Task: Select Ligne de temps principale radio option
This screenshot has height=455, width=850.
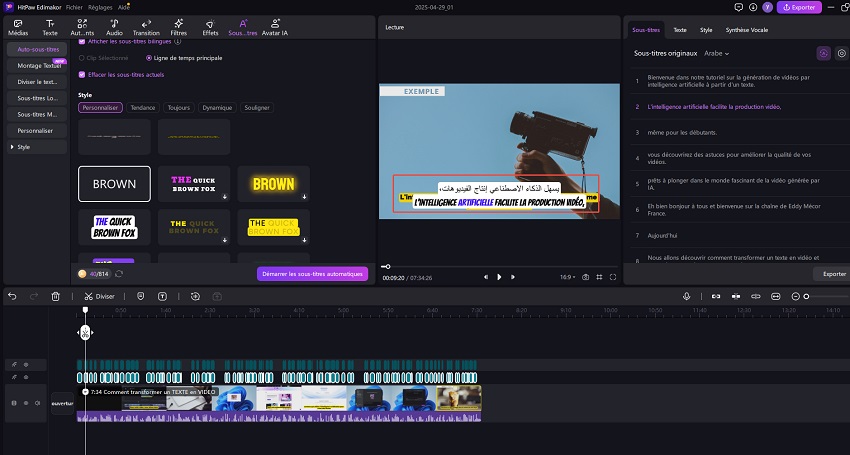Action: click(150, 58)
